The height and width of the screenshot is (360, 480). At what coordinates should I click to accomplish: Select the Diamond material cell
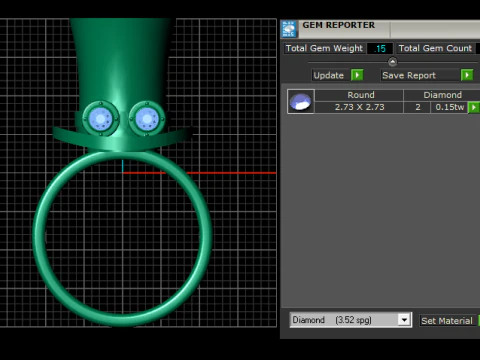442,95
